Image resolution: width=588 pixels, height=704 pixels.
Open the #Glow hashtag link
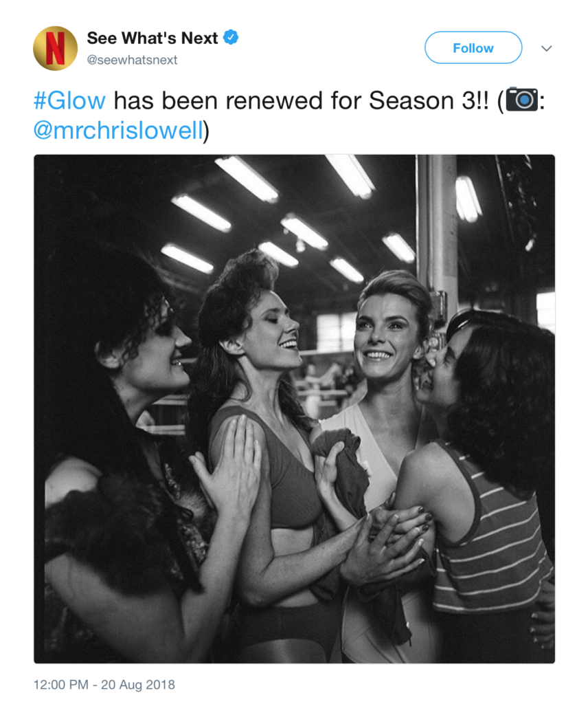click(x=69, y=100)
